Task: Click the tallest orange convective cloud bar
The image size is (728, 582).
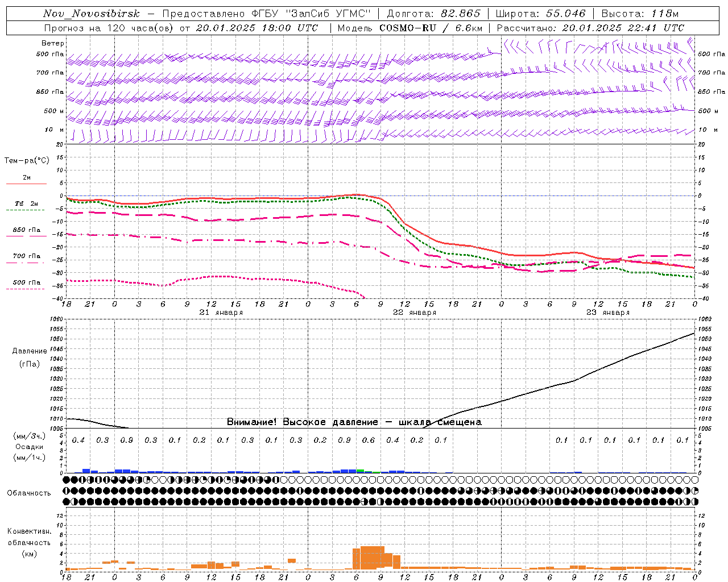Action: pos(373,558)
